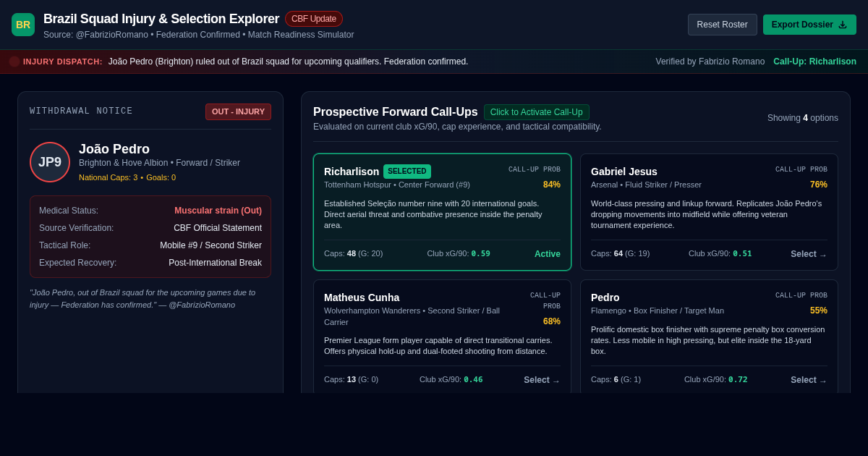Click the Active status on Richarlison card
The height and width of the screenshot is (456, 868).
[x=548, y=254]
